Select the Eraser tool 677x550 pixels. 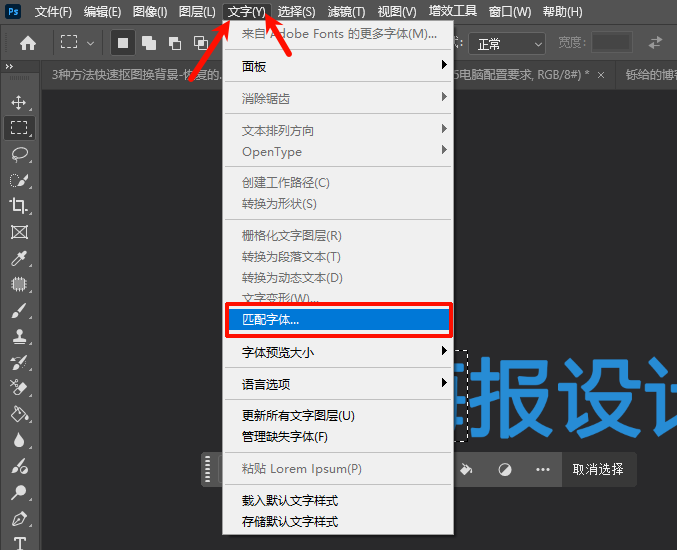pyautogui.click(x=19, y=388)
